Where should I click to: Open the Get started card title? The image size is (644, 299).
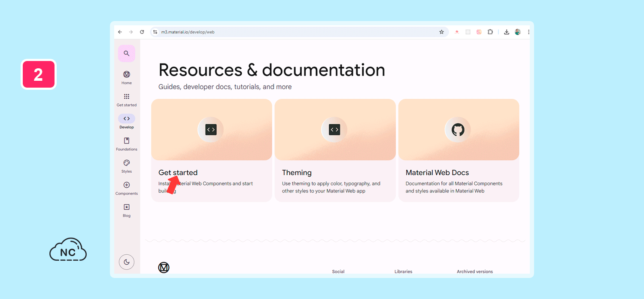[178, 173]
